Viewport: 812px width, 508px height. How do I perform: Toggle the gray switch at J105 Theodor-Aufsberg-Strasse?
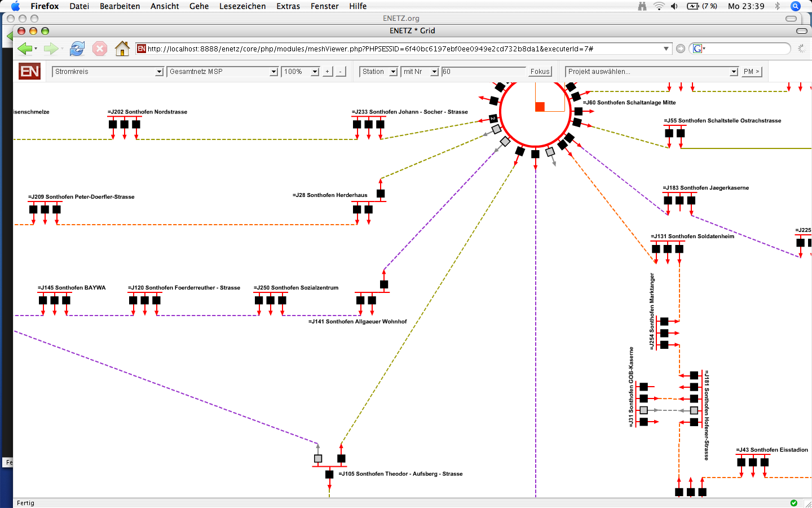(318, 459)
